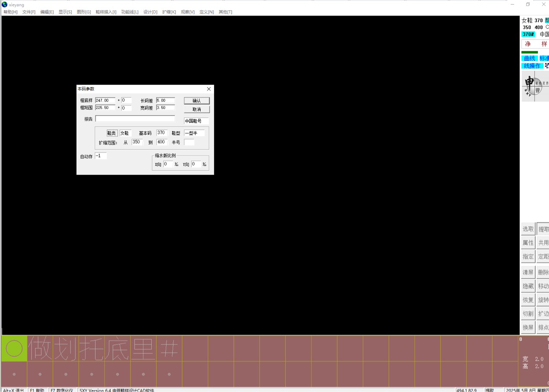Open the 文件[F] menu
The height and width of the screenshot is (392, 549).
pyautogui.click(x=29, y=12)
